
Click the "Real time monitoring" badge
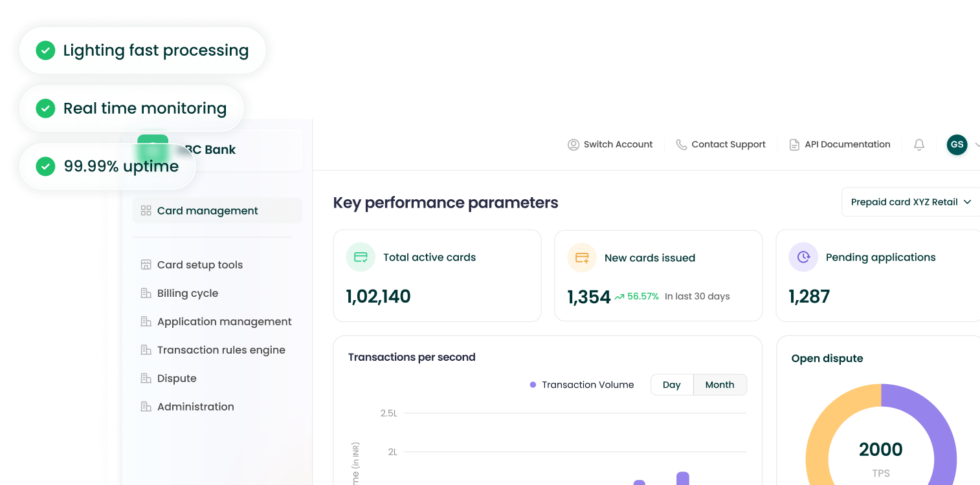tap(131, 109)
